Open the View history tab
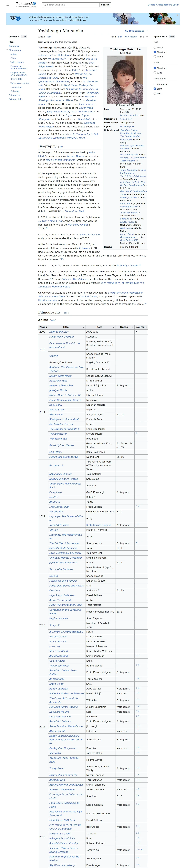This screenshot has height=868, width=186. pyautogui.click(x=131, y=37)
